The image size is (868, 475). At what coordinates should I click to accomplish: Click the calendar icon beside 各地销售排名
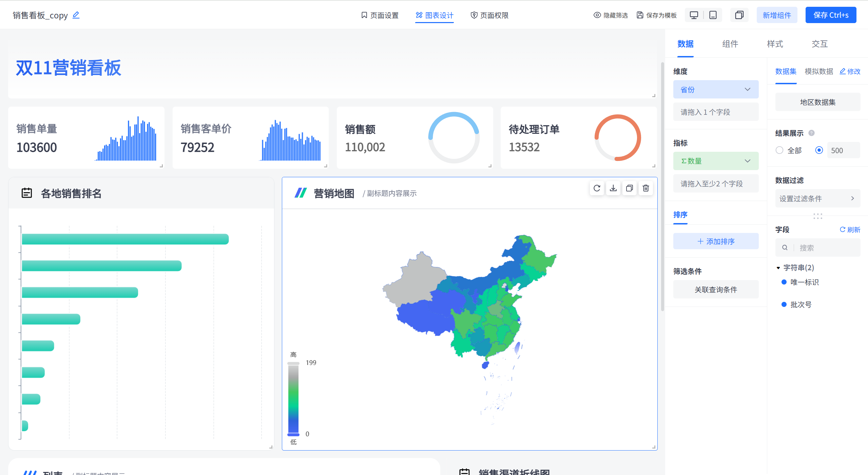coord(27,193)
